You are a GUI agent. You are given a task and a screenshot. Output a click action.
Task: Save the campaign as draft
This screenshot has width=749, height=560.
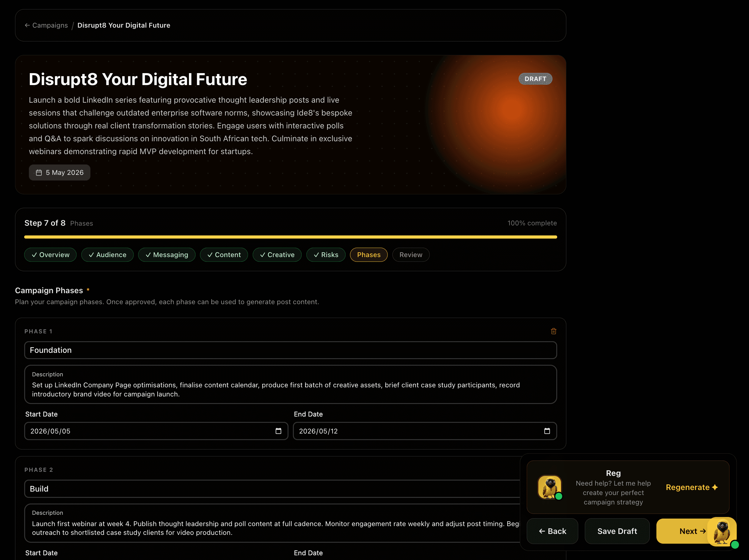617,531
